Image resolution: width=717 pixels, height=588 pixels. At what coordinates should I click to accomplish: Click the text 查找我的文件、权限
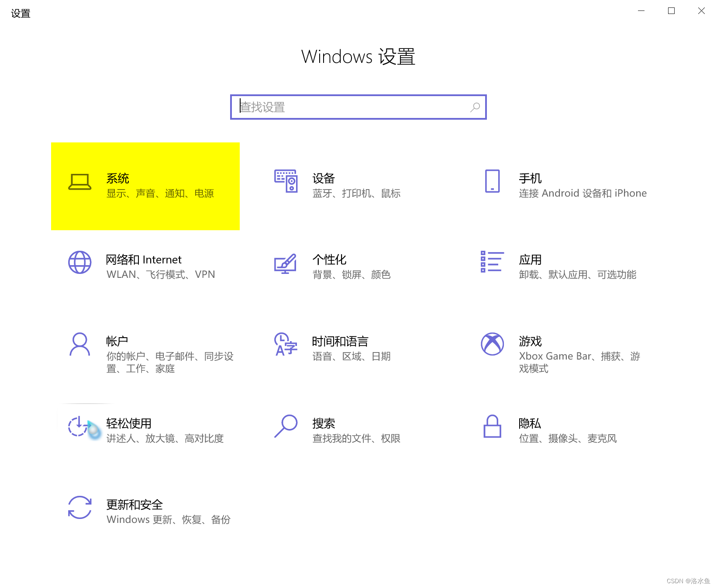coord(356,439)
